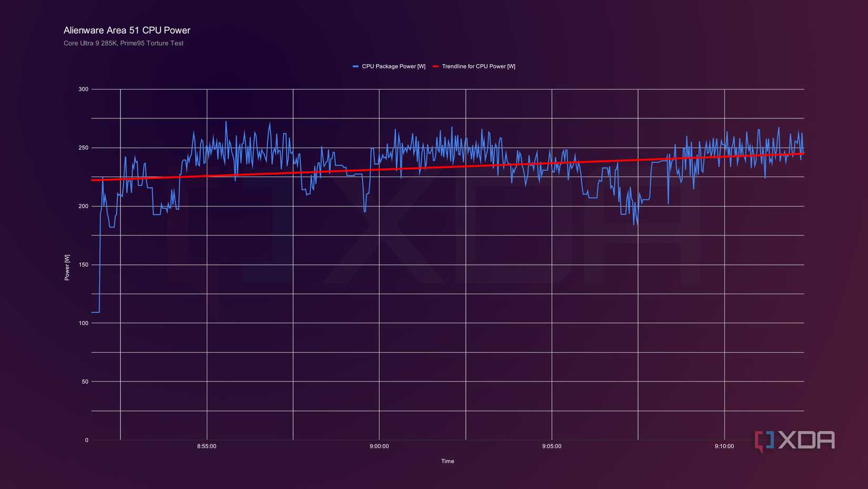Screen dimensions: 868x489
Task: Click the 100 label on the power axis
Action: coord(84,323)
